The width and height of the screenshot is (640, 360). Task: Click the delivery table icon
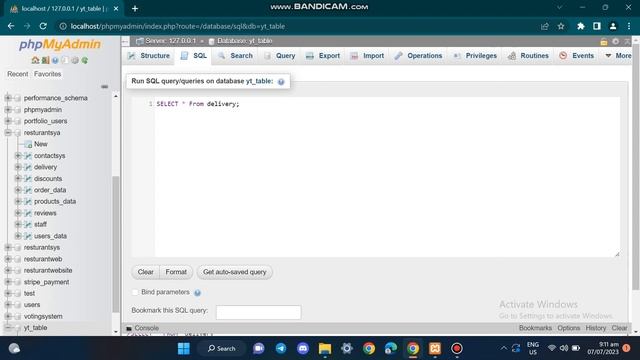tap(28, 167)
